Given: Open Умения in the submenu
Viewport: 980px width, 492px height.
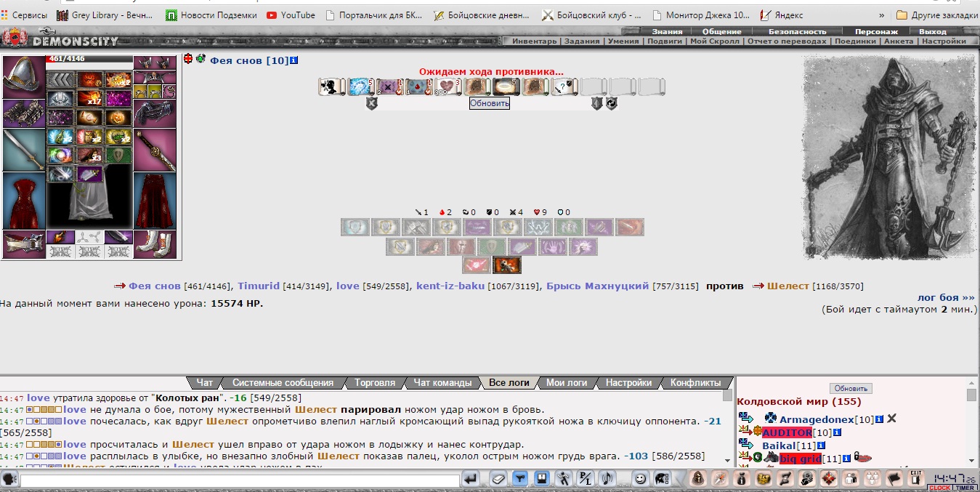Looking at the screenshot, I should point(623,41).
